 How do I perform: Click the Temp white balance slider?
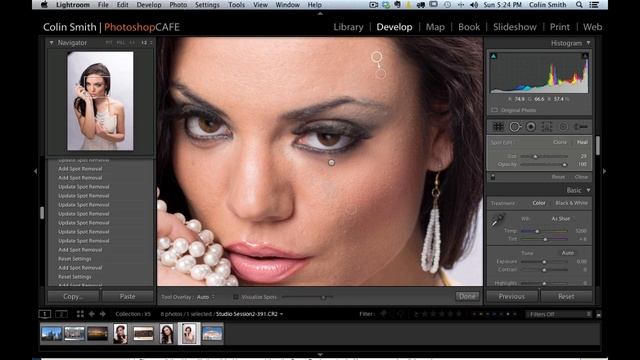click(544, 231)
